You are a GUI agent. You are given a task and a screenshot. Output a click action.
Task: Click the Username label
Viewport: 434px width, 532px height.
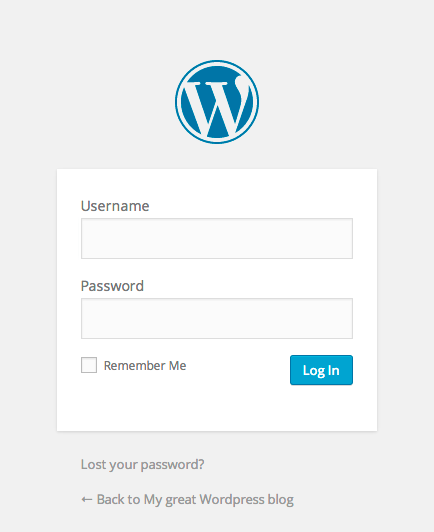click(x=115, y=206)
